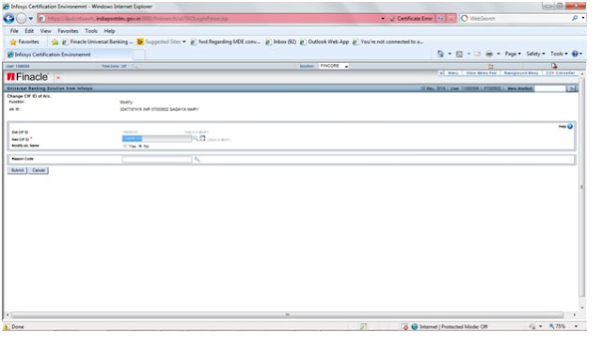This screenshot has width=602, height=364.
Task: Click the small red icon beside Finacle logo
Action: pyautogui.click(x=58, y=77)
